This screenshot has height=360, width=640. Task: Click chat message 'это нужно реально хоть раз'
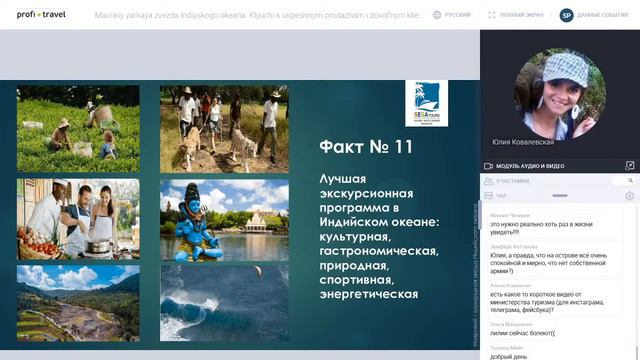pyautogui.click(x=541, y=228)
